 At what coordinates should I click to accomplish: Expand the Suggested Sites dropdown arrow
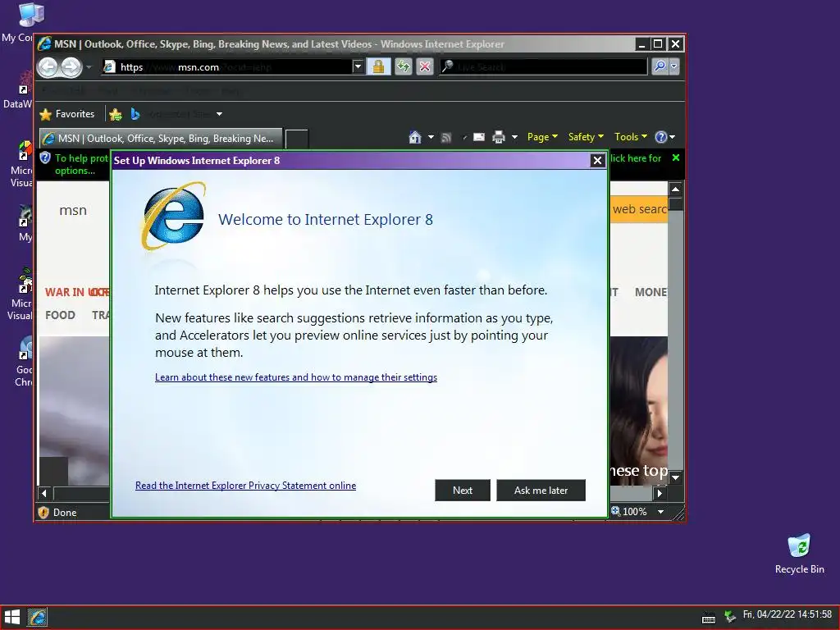pyautogui.click(x=219, y=114)
